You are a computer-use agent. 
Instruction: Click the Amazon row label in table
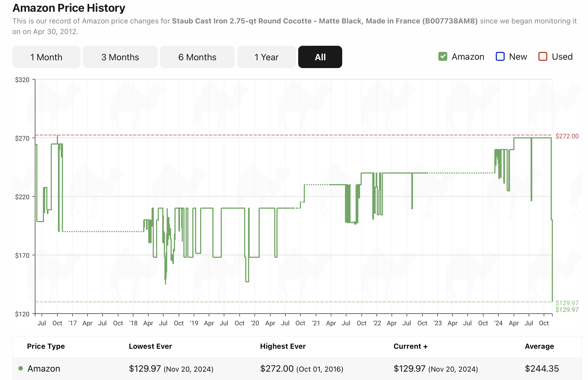44,369
